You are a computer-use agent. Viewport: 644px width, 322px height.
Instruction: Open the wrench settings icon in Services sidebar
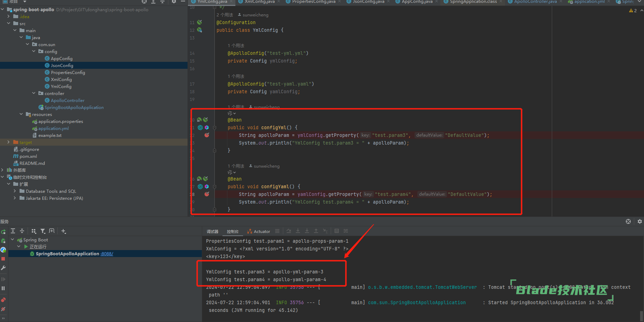[3, 268]
